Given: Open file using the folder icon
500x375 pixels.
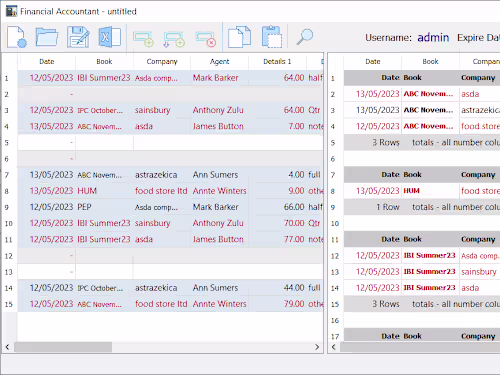Looking at the screenshot, I should [47, 37].
